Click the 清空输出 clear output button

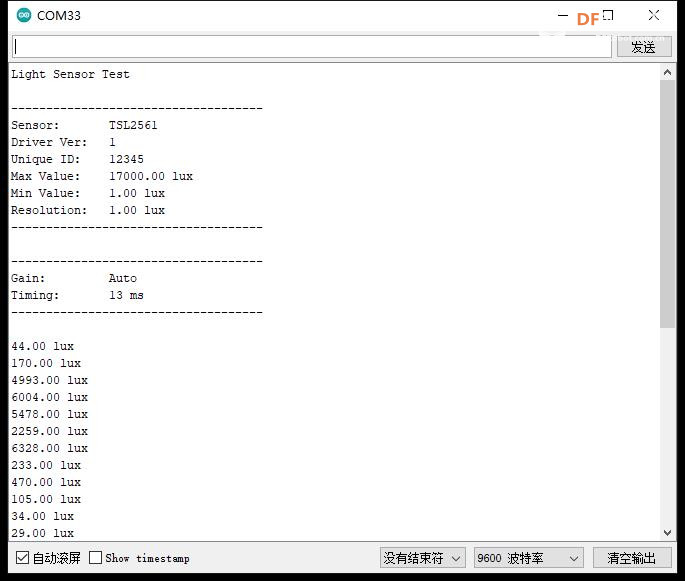coord(632,558)
